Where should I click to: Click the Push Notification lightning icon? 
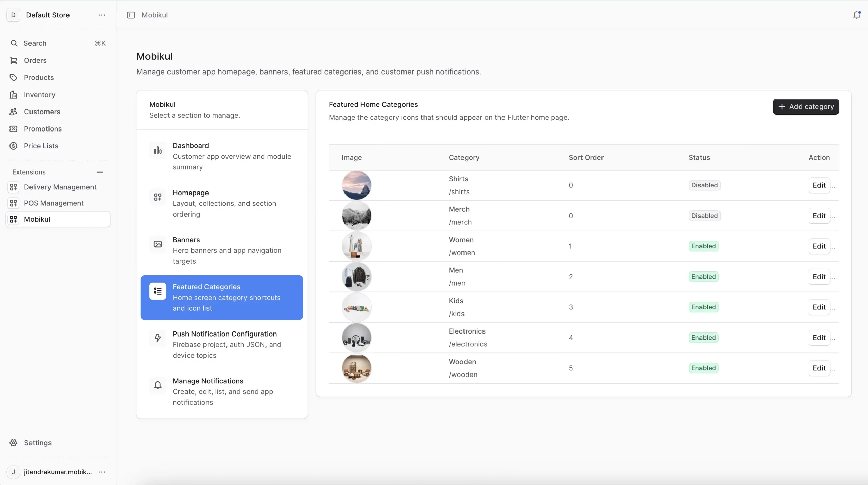pyautogui.click(x=158, y=338)
